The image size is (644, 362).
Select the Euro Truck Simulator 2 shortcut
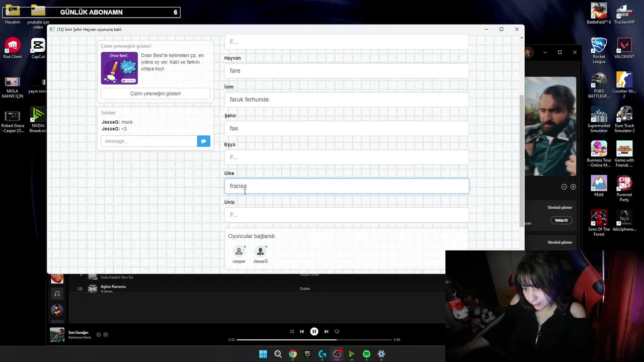(x=624, y=120)
